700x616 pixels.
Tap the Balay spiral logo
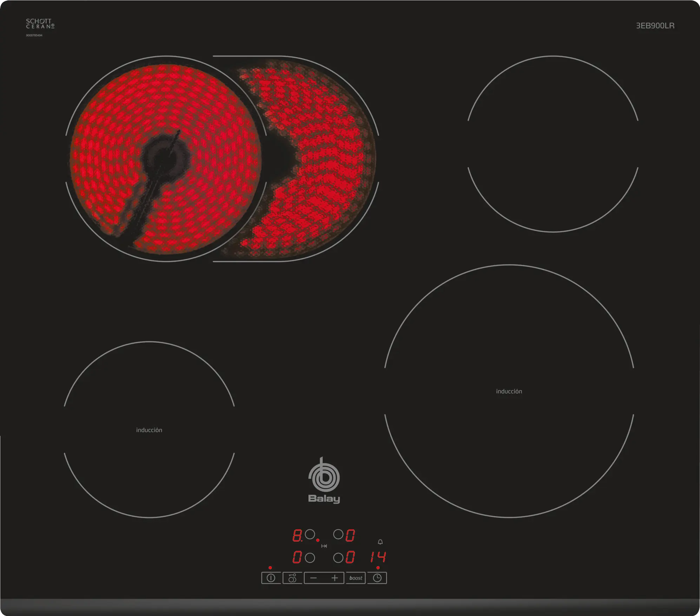click(324, 476)
